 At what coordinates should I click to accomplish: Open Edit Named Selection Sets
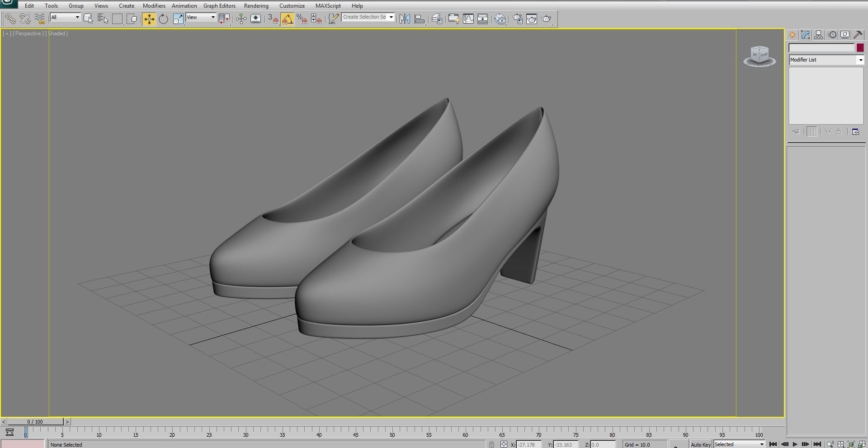pos(333,19)
